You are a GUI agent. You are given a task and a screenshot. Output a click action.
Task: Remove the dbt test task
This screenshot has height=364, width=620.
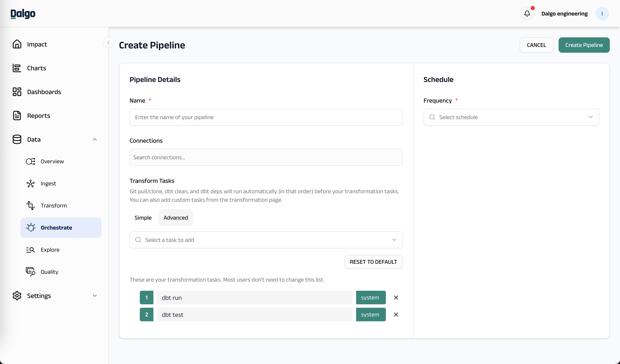(396, 315)
